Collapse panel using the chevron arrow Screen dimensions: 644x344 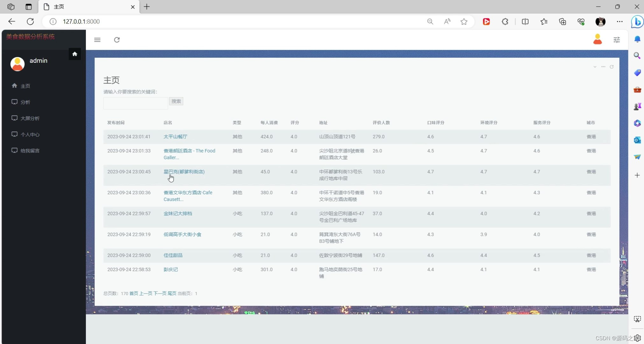pos(595,67)
